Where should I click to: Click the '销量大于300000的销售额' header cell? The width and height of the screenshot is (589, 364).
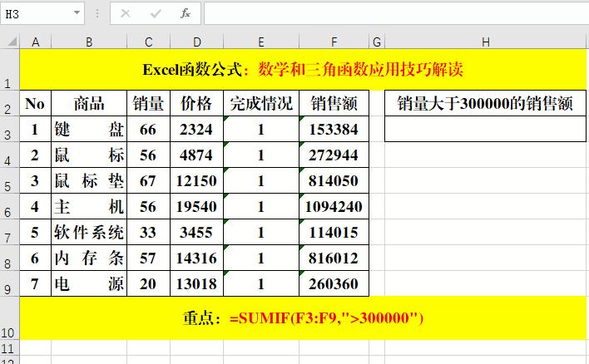pos(485,103)
